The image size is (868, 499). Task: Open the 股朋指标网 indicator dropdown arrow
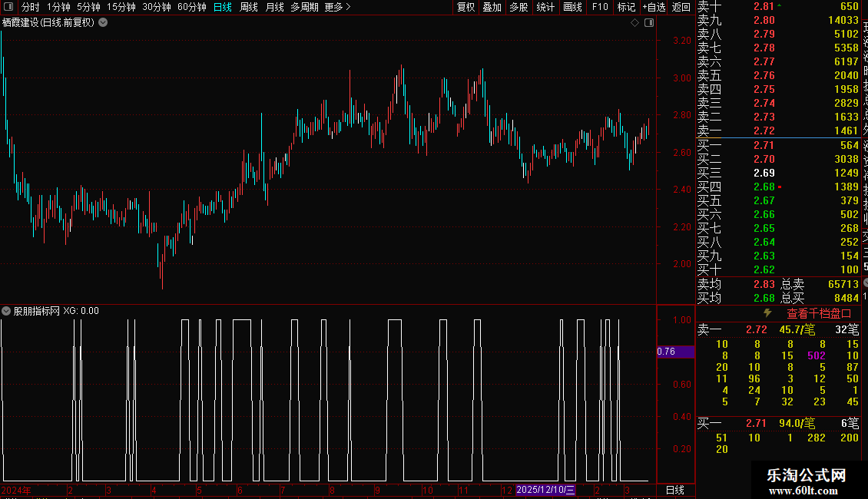click(6, 311)
